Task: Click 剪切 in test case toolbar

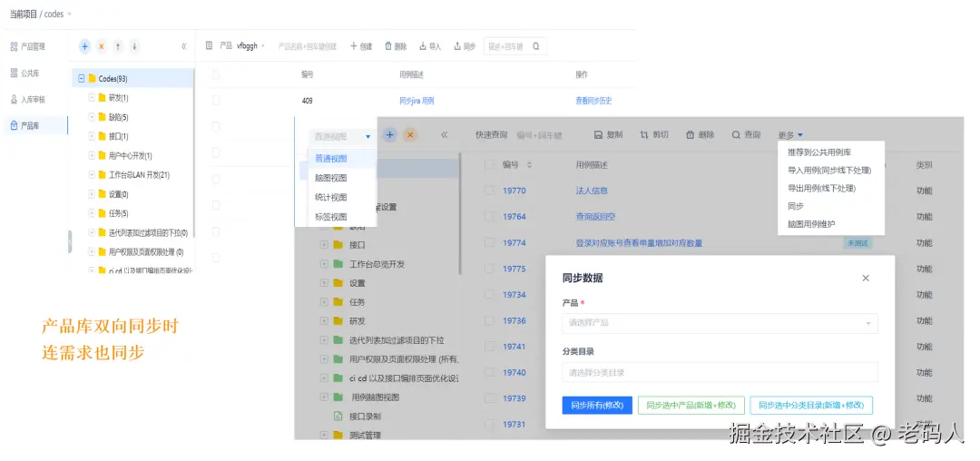Action: coord(653,134)
